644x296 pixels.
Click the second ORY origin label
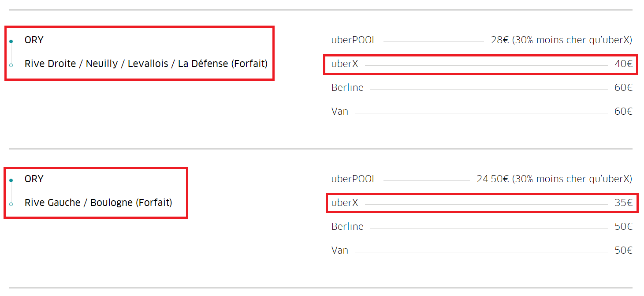tap(34, 179)
